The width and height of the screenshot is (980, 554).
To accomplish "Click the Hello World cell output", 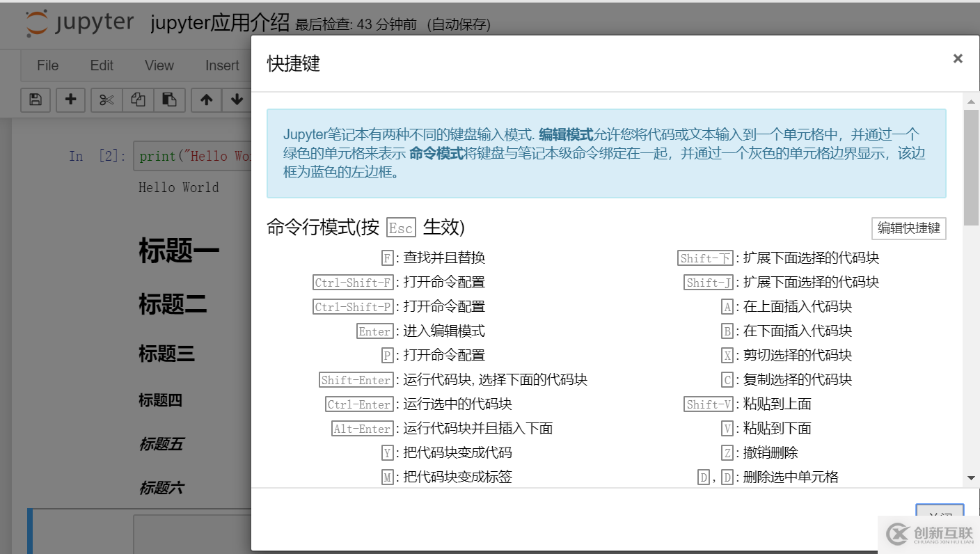I will click(x=179, y=187).
